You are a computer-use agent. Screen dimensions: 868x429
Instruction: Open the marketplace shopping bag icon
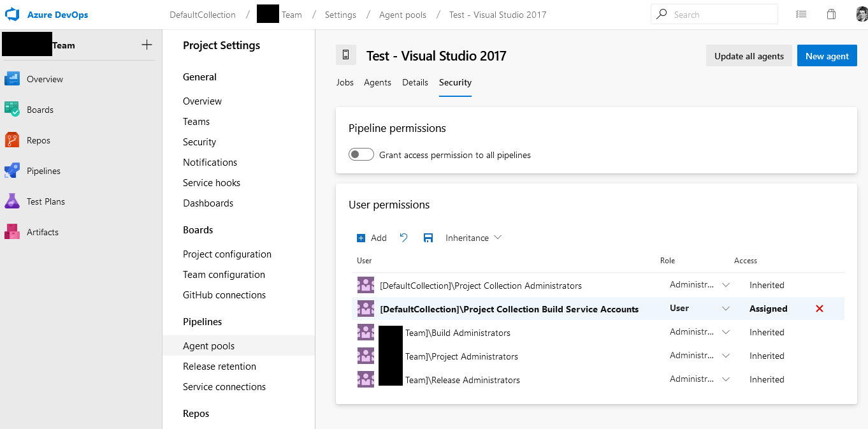pos(831,14)
